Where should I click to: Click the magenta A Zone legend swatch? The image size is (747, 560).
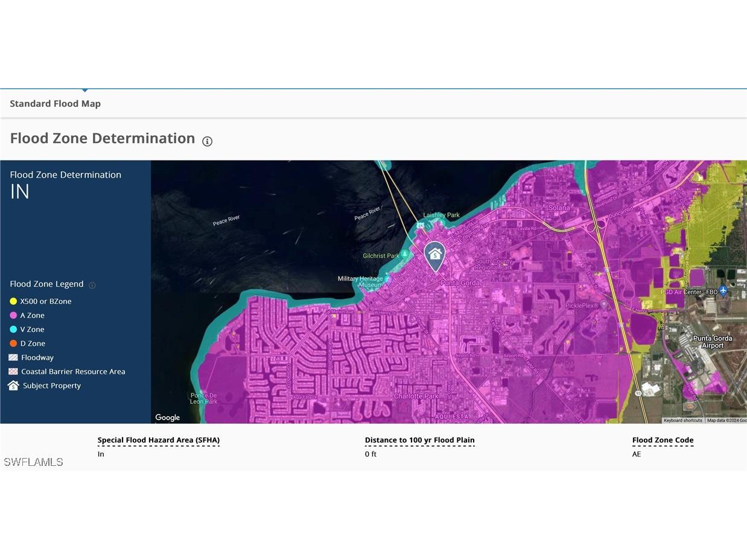point(13,316)
